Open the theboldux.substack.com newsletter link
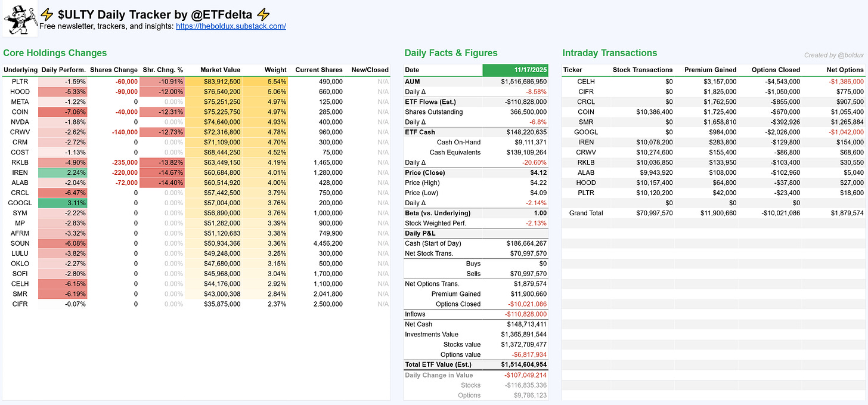The image size is (868, 405). [231, 26]
